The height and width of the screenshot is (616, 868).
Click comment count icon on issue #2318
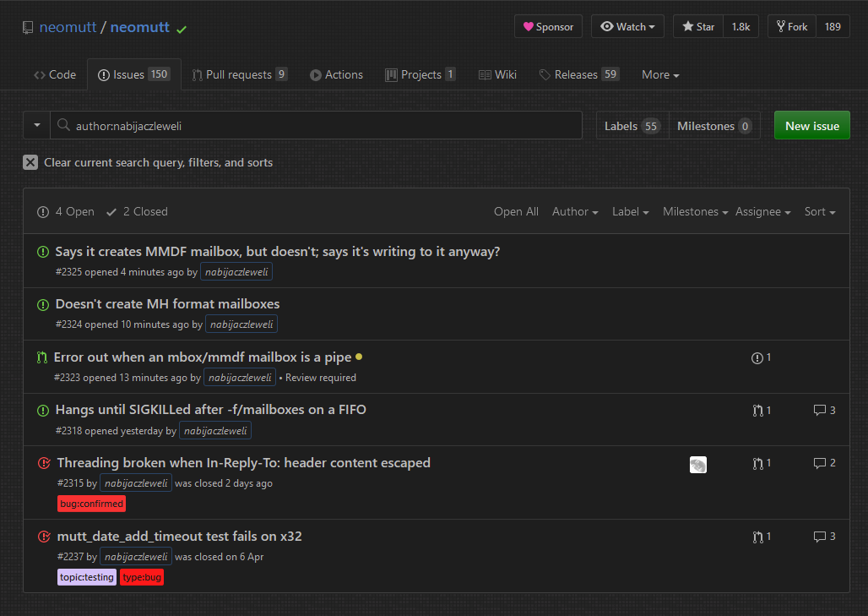819,411
